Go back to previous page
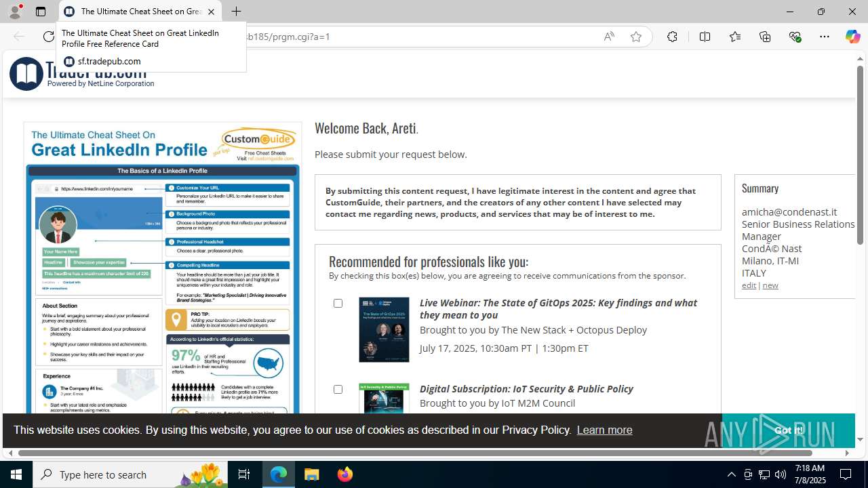Viewport: 868px width, 488px height. [x=19, y=37]
